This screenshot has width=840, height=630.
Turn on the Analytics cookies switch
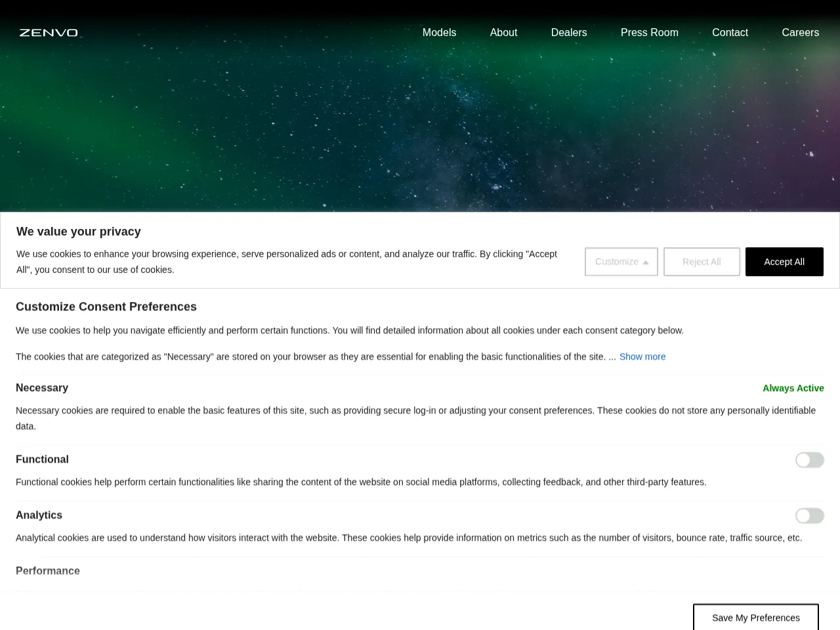click(x=809, y=516)
